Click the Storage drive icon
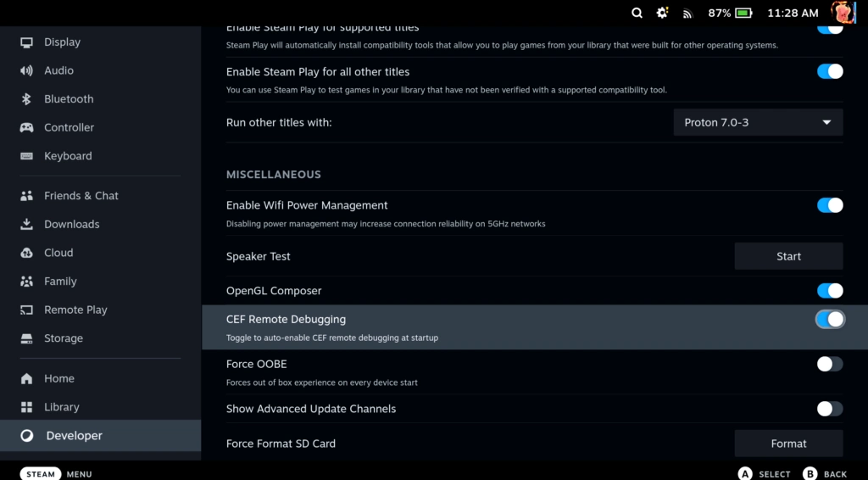Screen dimensions: 868x480 pyautogui.click(x=26, y=338)
